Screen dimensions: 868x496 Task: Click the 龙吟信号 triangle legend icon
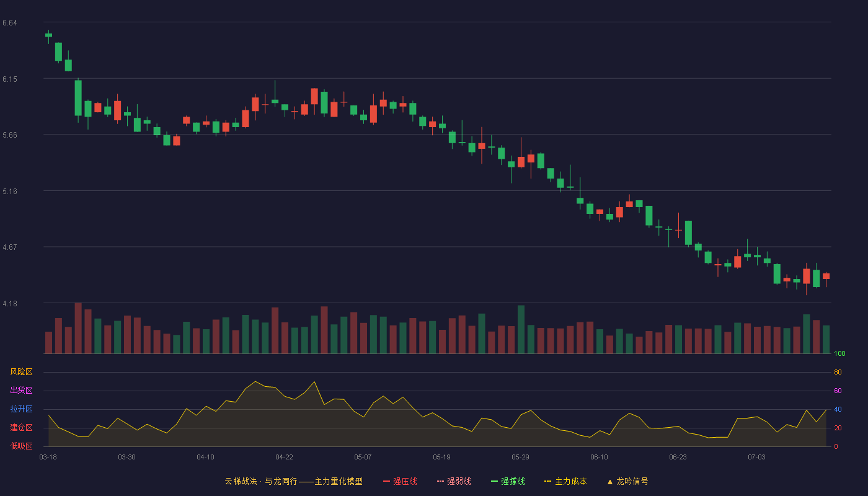(x=610, y=481)
